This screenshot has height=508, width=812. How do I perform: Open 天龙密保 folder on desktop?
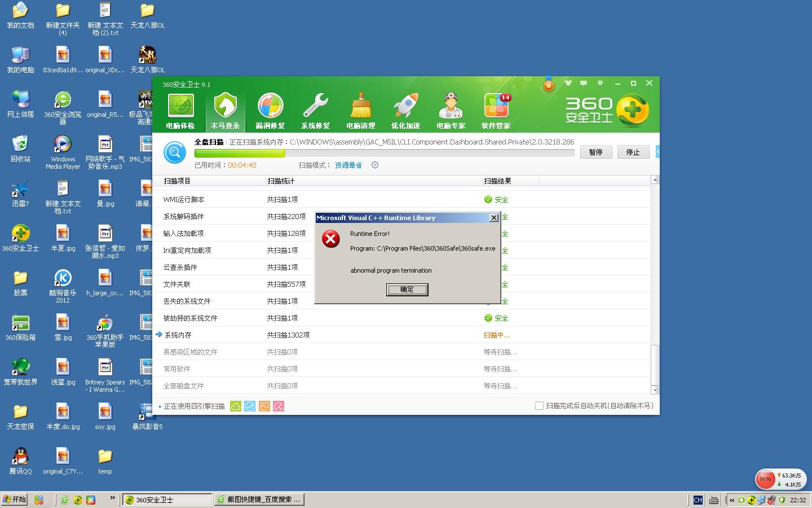click(x=20, y=416)
